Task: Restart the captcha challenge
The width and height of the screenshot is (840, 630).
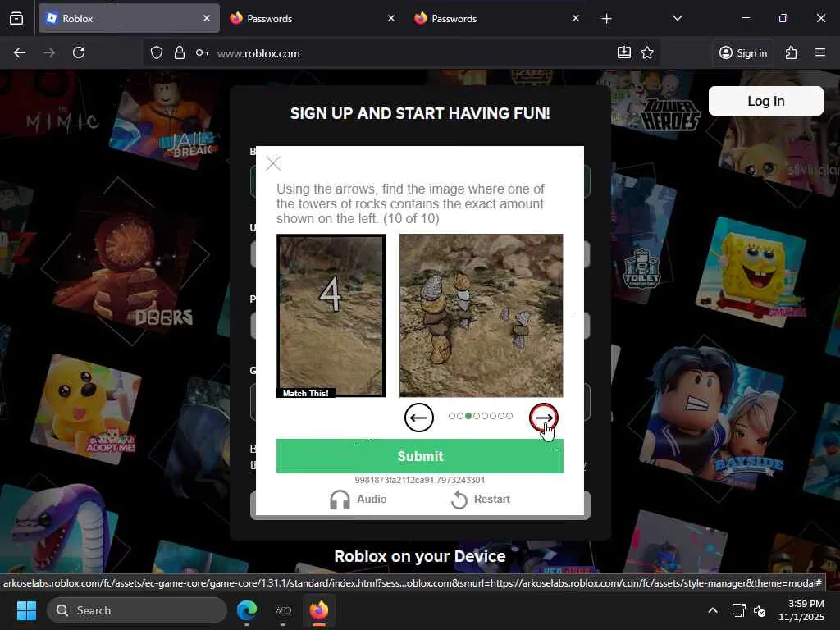Action: (481, 500)
